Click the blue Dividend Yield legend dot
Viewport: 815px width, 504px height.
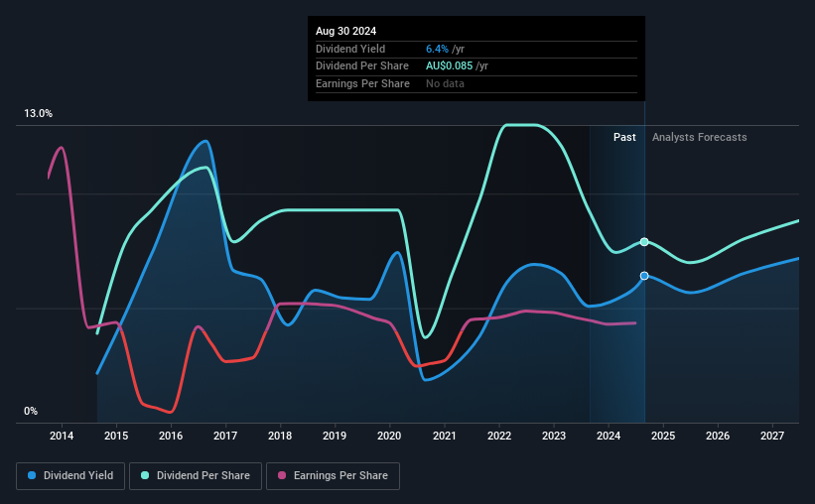click(32, 475)
